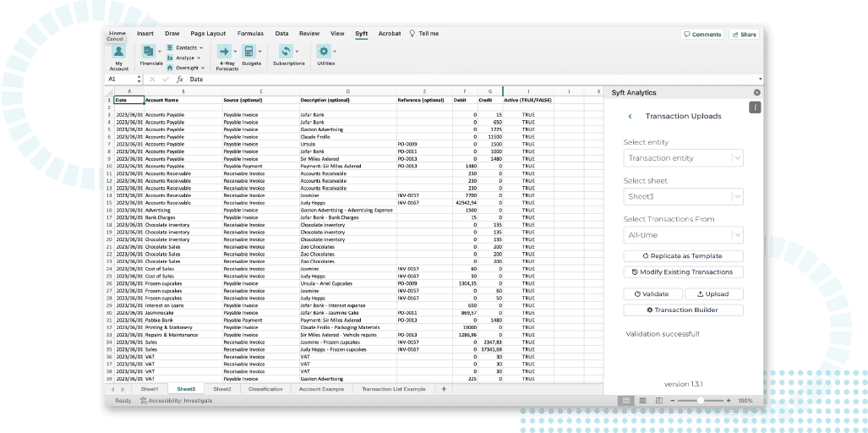Viewport: 868px width, 433px height.
Task: Open the Page Layout ribbon tab
Action: coord(208,33)
